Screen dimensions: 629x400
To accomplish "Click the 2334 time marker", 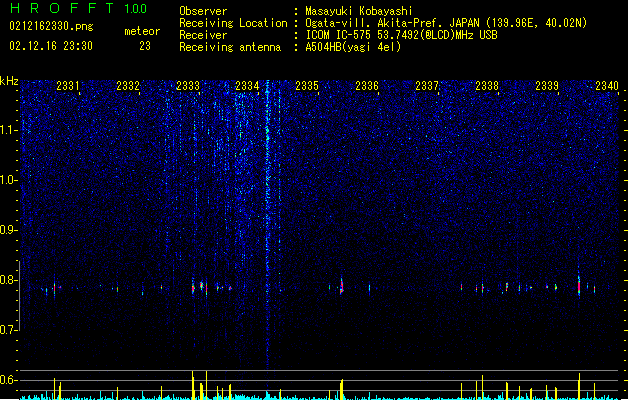I will pos(247,85).
